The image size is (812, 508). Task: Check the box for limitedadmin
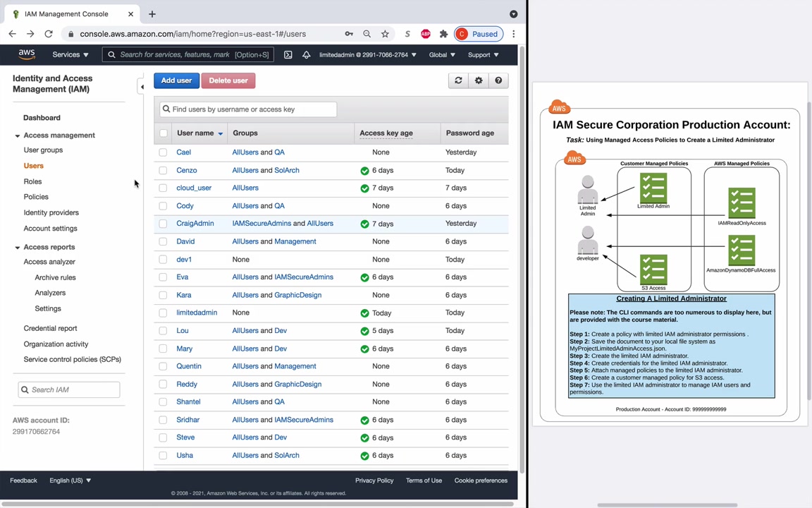click(x=163, y=313)
